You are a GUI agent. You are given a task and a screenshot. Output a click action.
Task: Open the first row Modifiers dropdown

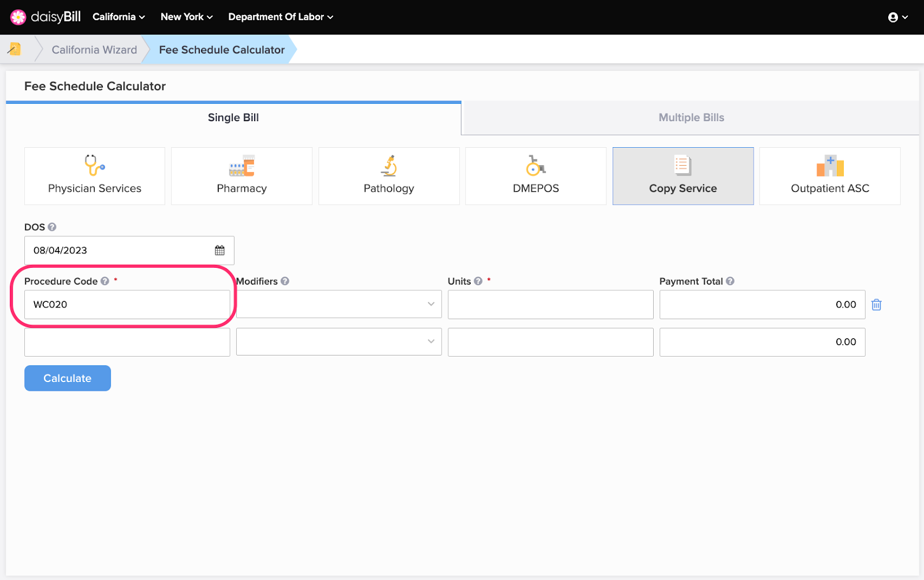pos(339,304)
